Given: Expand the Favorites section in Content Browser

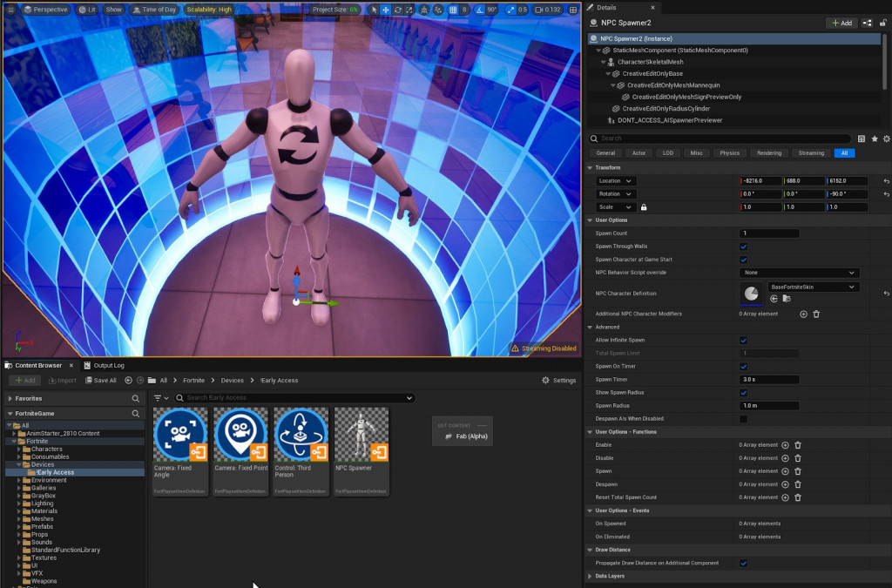Looking at the screenshot, I should click(x=10, y=399).
